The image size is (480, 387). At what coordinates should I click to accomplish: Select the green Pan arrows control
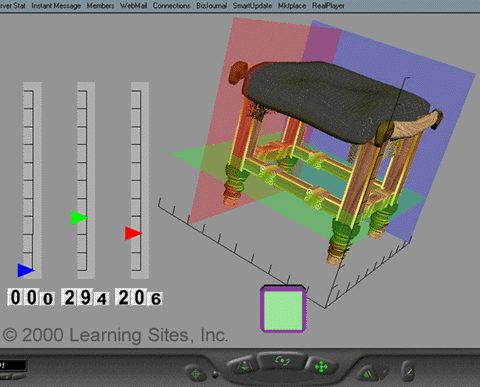[x=321, y=367]
